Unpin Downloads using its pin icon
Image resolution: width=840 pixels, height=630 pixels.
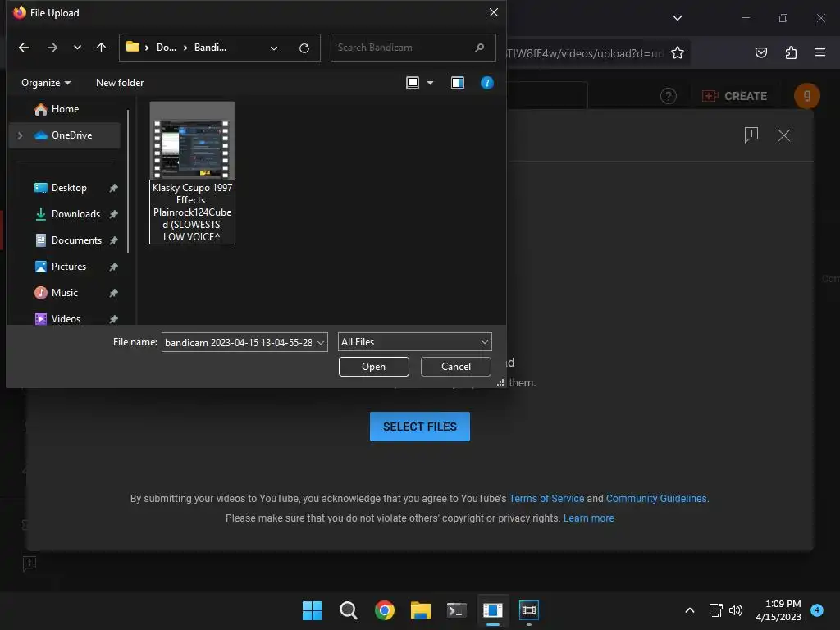click(x=113, y=214)
